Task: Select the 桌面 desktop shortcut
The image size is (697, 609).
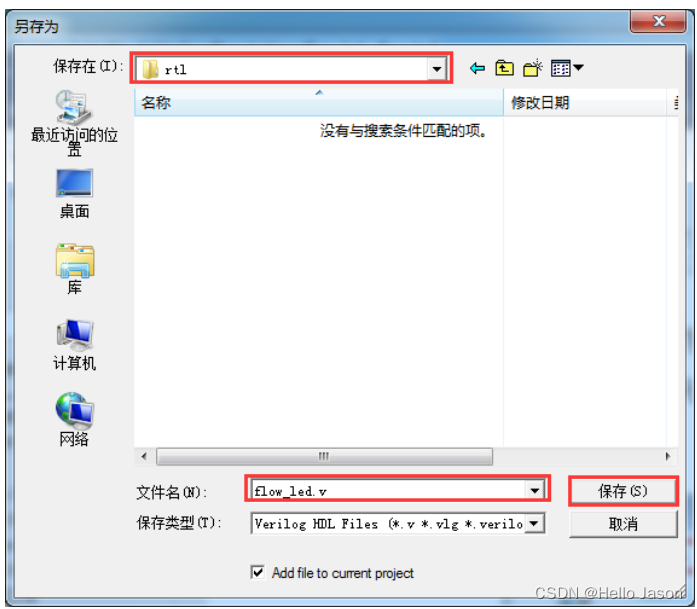Action: point(74,194)
